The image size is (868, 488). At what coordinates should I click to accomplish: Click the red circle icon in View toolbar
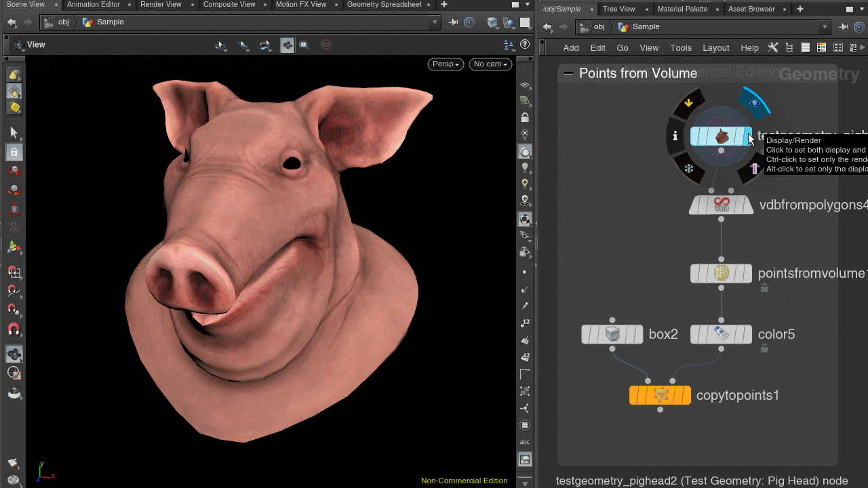tap(326, 45)
